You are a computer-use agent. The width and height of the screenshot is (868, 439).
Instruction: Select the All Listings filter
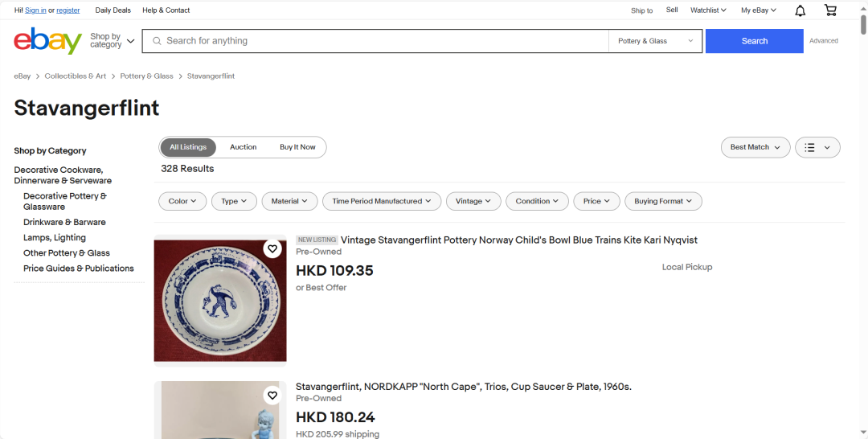(x=188, y=147)
